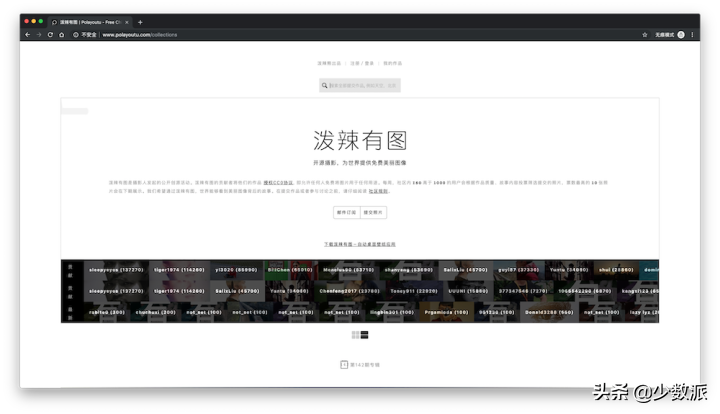Viewport: 720px width, 414px height.
Task: Open contributor Toney911 (22920) tile
Action: [x=414, y=291]
